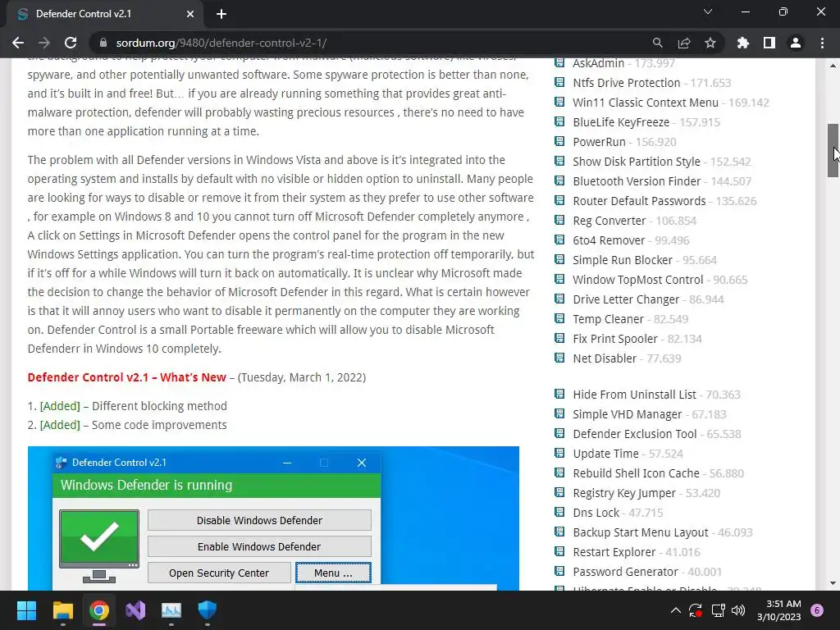
Task: Open the 6to4 Remover link
Action: click(609, 240)
